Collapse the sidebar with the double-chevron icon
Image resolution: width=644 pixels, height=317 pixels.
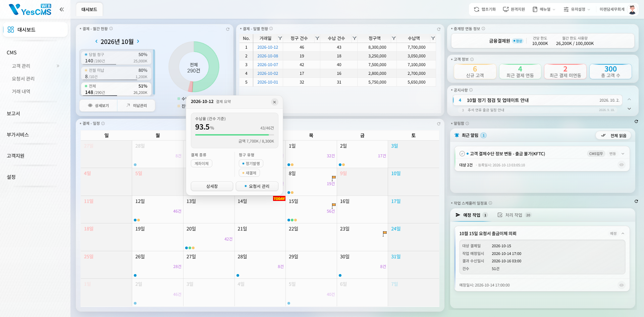(62, 9)
